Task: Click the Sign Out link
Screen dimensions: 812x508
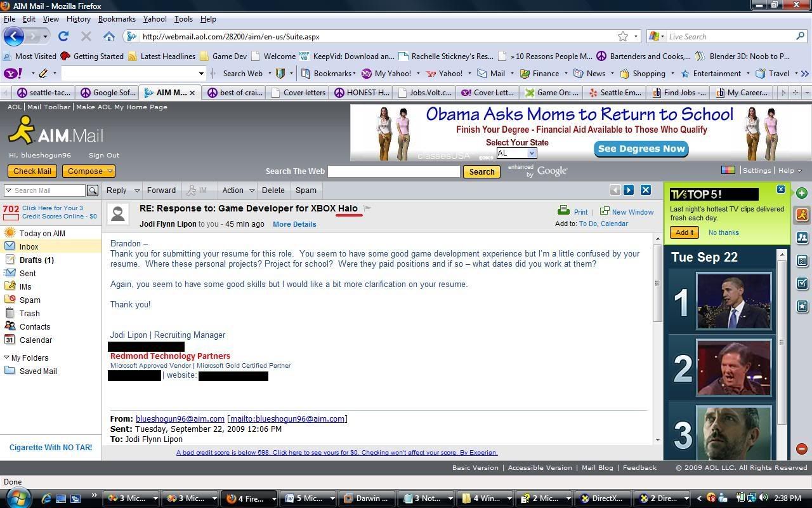Action: pyautogui.click(x=104, y=155)
